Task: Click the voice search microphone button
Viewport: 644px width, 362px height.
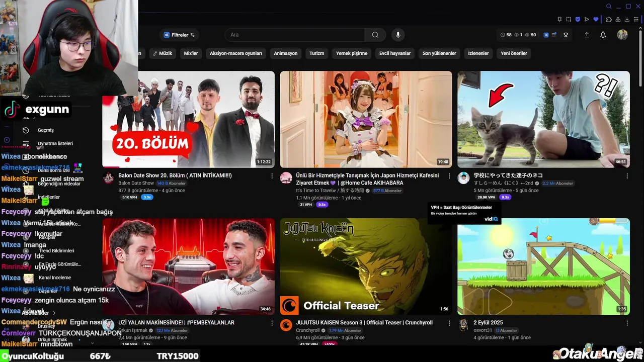Action: tap(398, 35)
